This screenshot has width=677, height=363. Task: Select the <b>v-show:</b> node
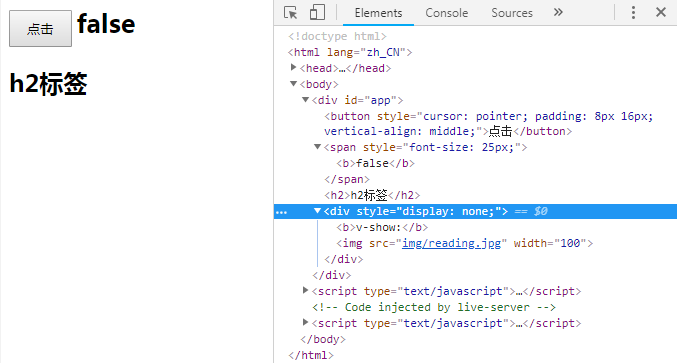[x=382, y=227]
